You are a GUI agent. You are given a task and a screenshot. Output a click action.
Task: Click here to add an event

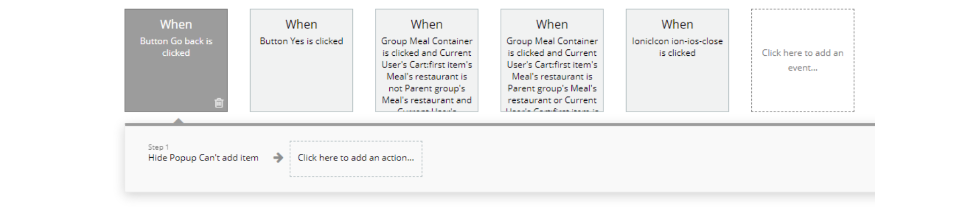pyautogui.click(x=803, y=60)
